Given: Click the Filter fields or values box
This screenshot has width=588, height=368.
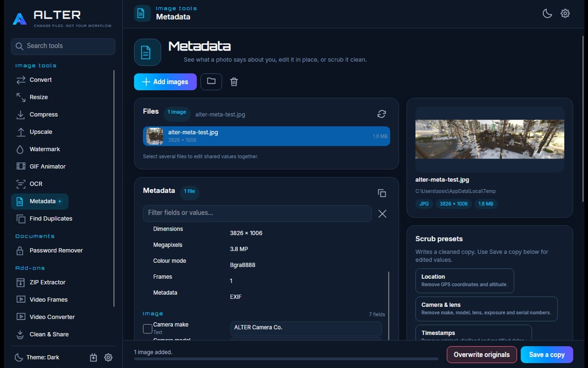Looking at the screenshot, I should pyautogui.click(x=257, y=213).
